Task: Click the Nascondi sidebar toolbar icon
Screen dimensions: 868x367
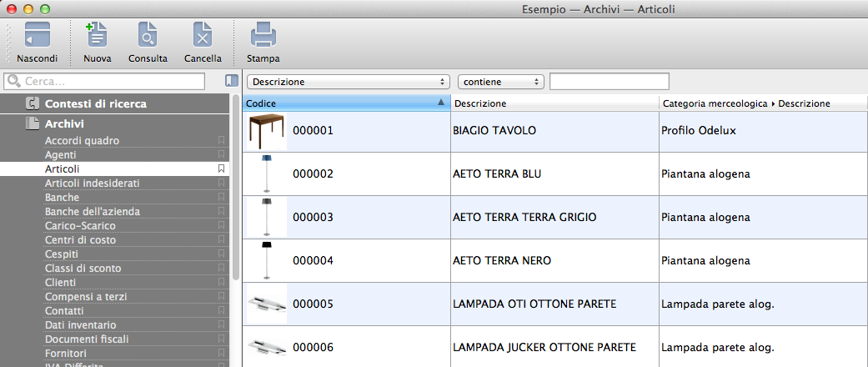Action: click(x=37, y=36)
